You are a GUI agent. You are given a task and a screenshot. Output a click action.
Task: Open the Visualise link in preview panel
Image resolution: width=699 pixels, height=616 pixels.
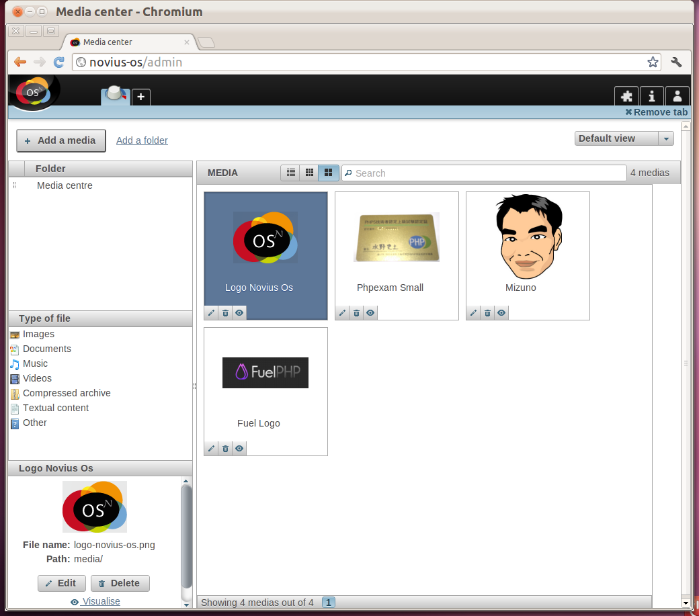click(95, 601)
